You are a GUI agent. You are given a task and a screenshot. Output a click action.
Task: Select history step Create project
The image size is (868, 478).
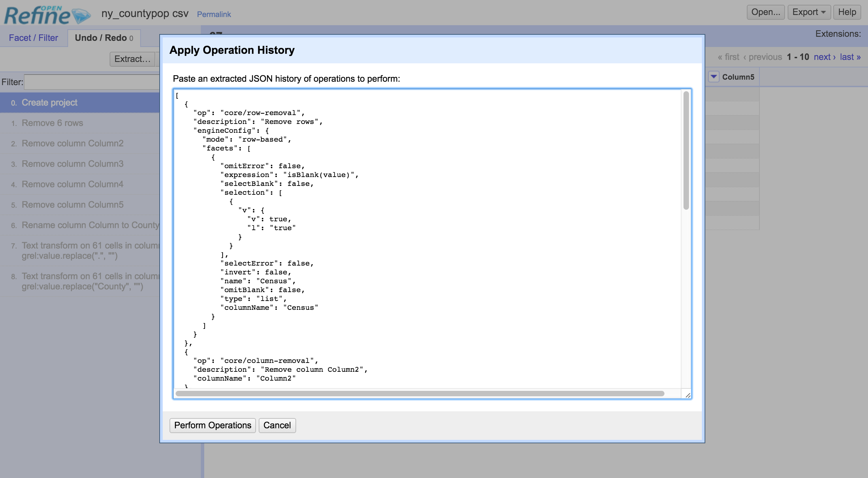tap(49, 102)
